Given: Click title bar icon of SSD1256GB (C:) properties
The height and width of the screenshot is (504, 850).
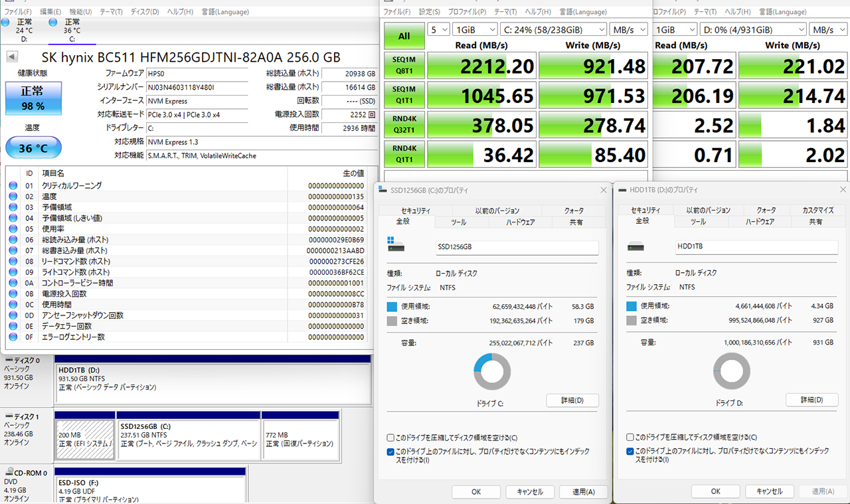Looking at the screenshot, I should click(384, 191).
